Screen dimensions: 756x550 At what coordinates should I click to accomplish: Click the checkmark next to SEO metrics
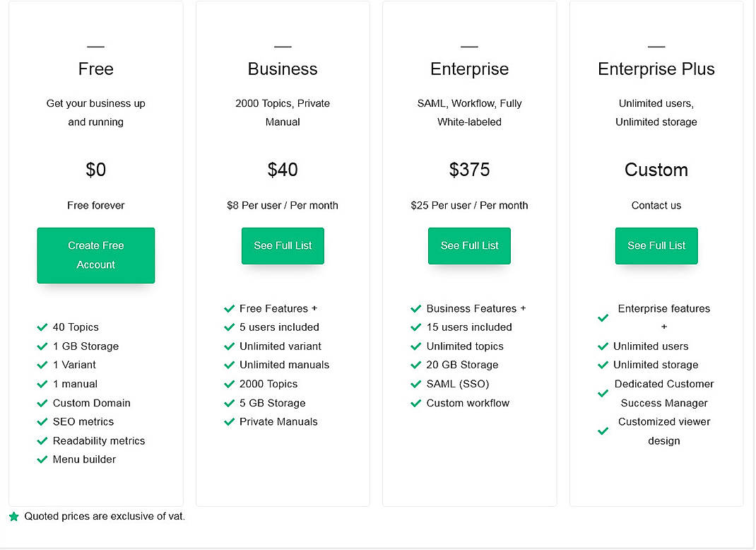click(x=42, y=422)
